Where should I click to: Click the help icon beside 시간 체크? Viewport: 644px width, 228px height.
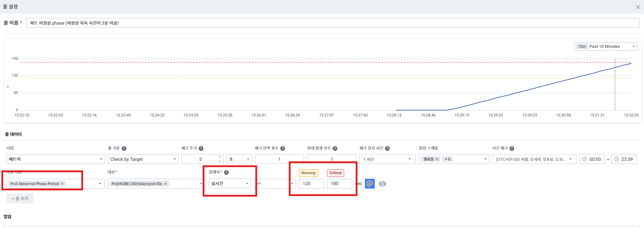point(512,148)
